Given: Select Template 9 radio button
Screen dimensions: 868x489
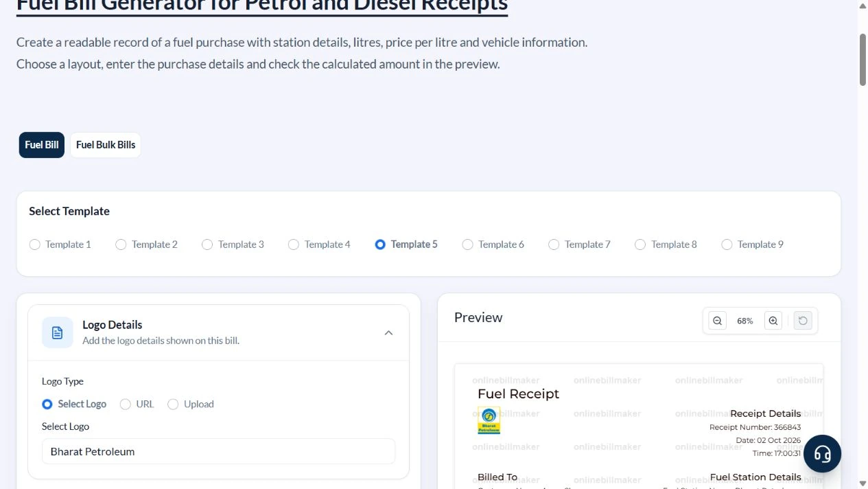Looking at the screenshot, I should 727,244.
